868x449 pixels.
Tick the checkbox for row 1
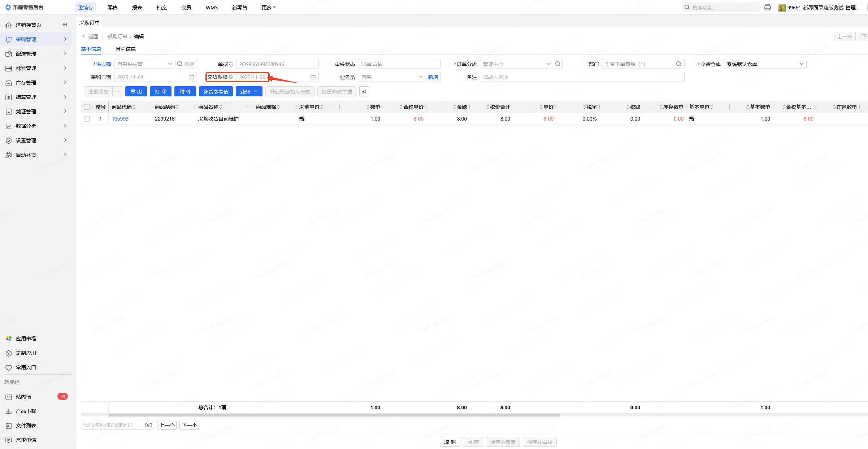(x=87, y=119)
